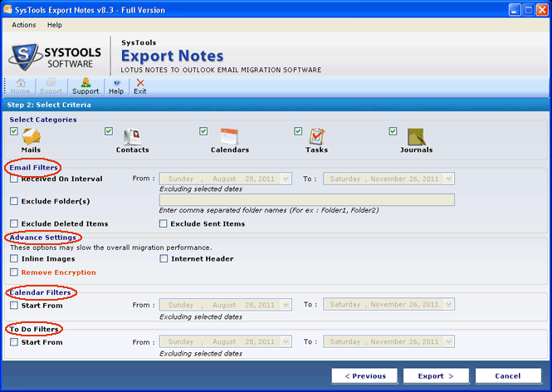
Task: Open Calendar Filters From date dropdown
Action: click(286, 305)
